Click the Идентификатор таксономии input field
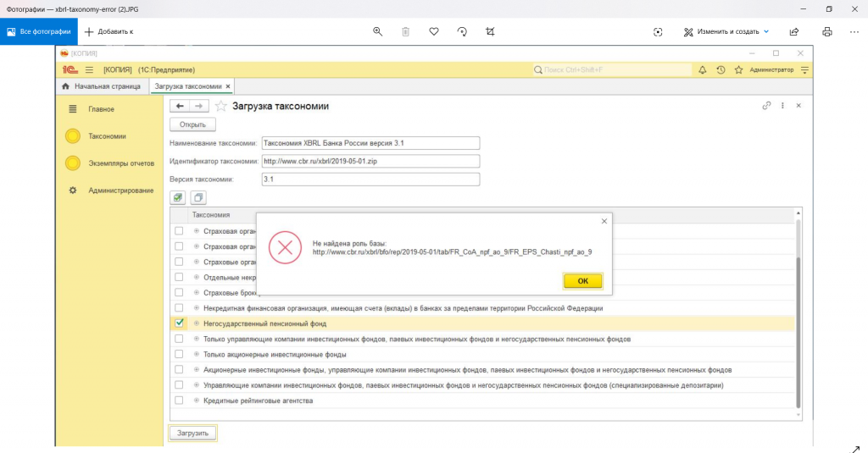This screenshot has height=453, width=868. point(370,161)
